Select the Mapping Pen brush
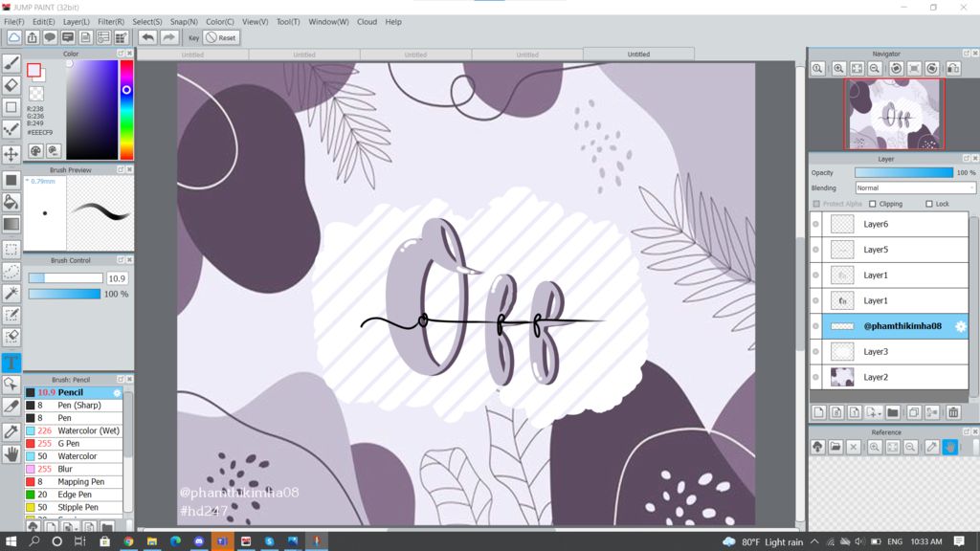980x551 pixels. coord(74,482)
